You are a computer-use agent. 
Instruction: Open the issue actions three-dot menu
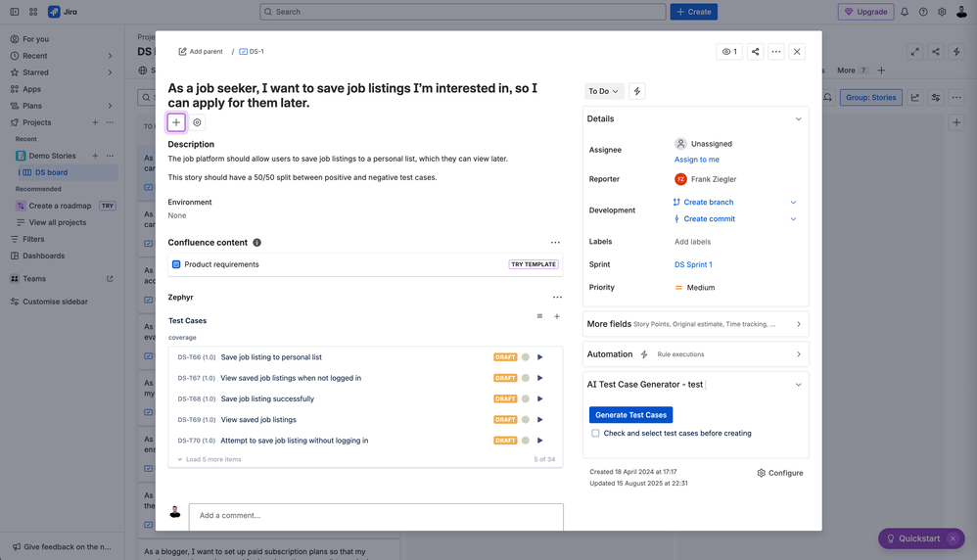pos(775,52)
